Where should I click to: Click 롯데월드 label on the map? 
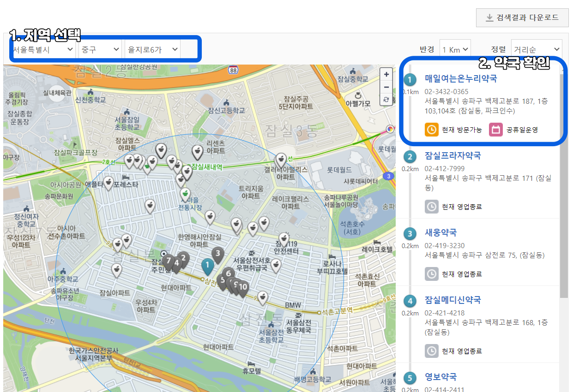click(339, 170)
